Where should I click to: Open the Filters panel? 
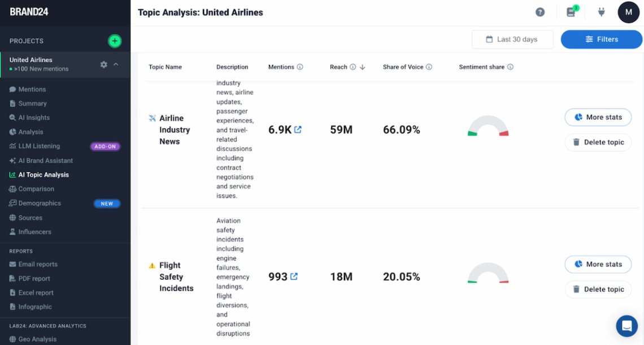pyautogui.click(x=601, y=40)
